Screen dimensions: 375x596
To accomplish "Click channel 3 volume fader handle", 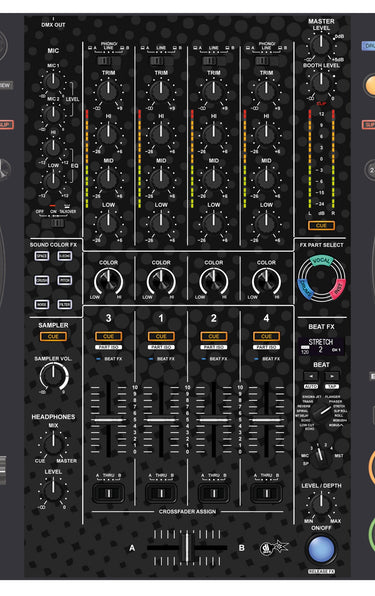I will (x=109, y=420).
